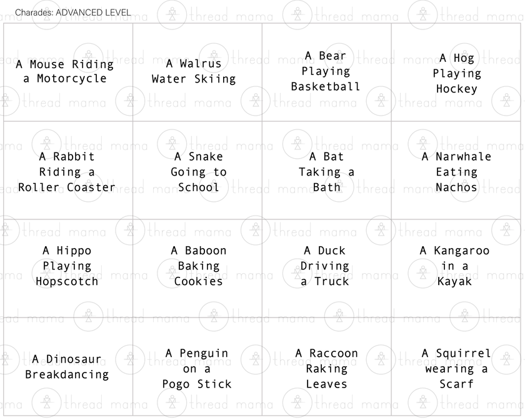Screen dimensions: 525x420
Task: Choose the Squirrel wearing a Scarf card
Action: pyautogui.click(x=456, y=369)
